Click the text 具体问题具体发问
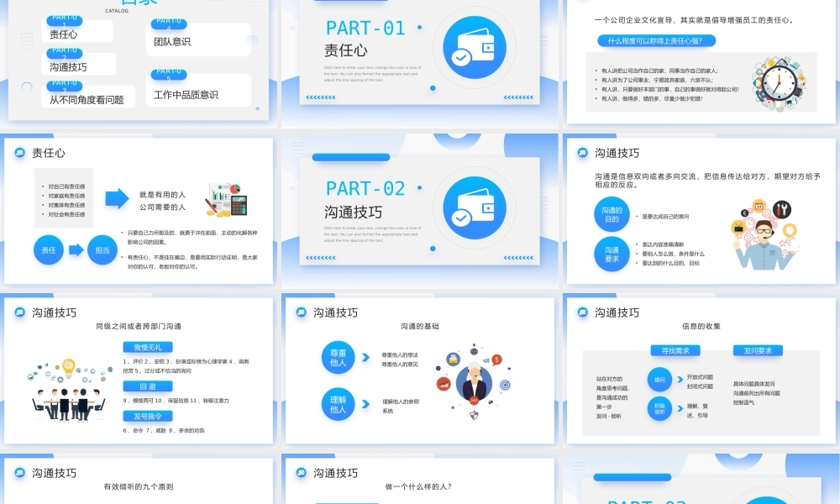This screenshot has width=840, height=504. pyautogui.click(x=753, y=384)
